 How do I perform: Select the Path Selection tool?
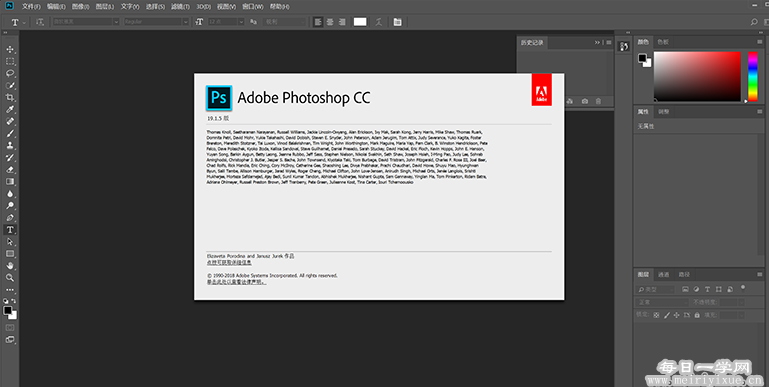click(x=10, y=242)
